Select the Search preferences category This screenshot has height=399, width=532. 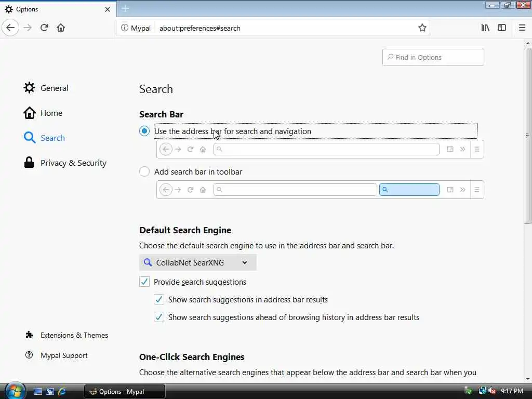click(45, 138)
